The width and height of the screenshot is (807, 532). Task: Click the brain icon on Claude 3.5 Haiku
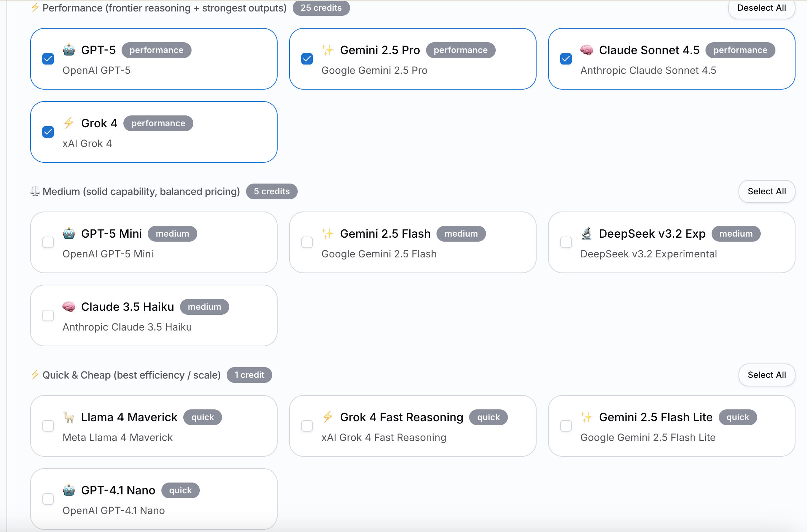coord(69,307)
